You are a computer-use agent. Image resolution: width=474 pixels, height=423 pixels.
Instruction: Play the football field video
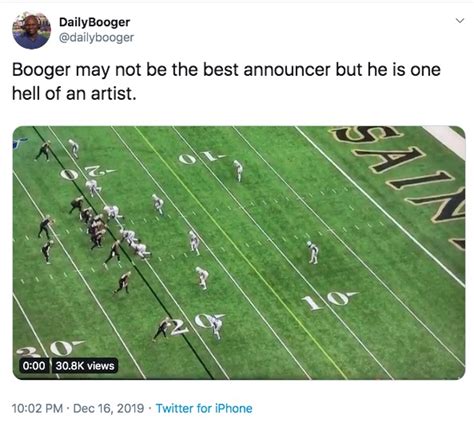[239, 253]
